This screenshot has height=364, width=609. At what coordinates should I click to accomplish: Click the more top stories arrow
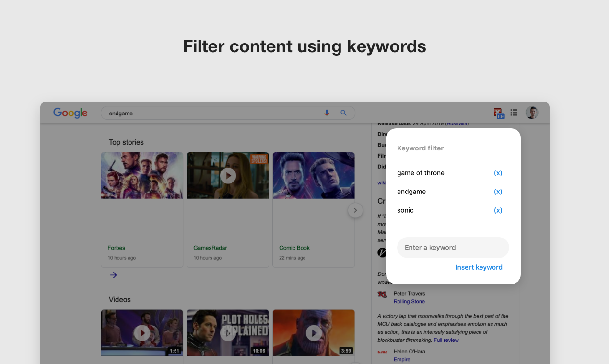[x=114, y=275]
